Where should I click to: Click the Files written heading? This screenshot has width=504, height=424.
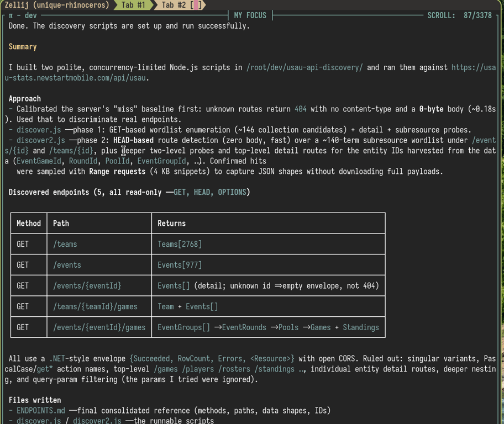(x=35, y=400)
